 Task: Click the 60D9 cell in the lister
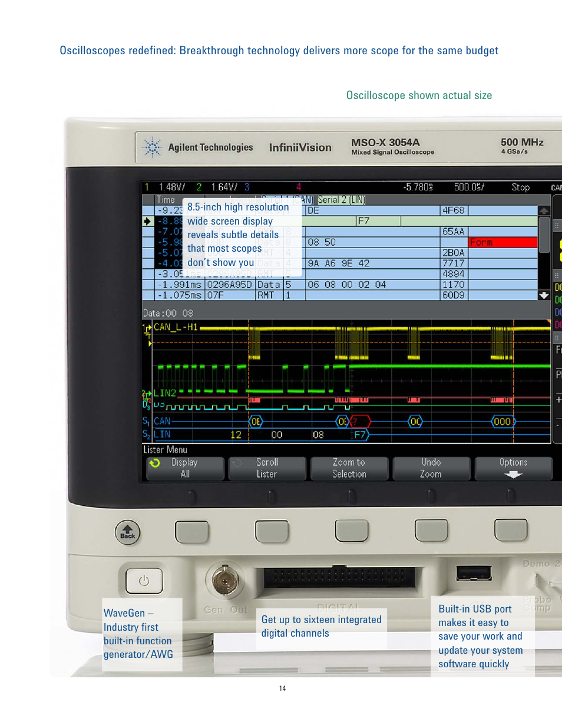454,295
